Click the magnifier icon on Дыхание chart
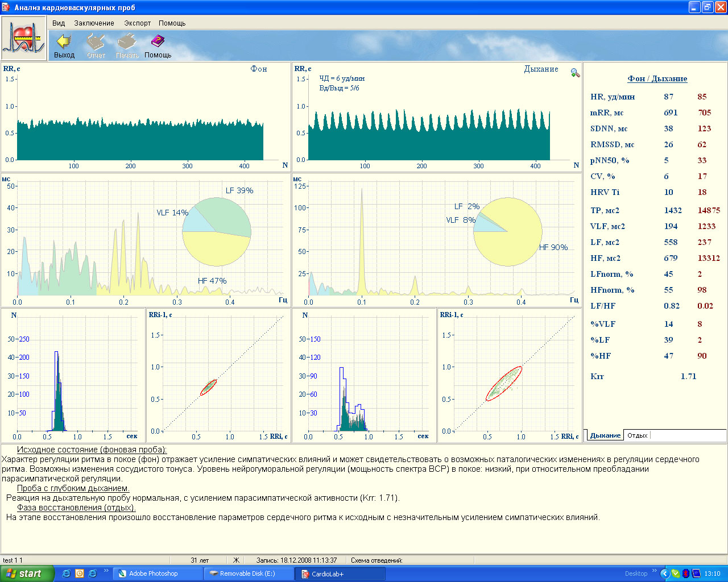The image size is (728, 582). (x=575, y=73)
